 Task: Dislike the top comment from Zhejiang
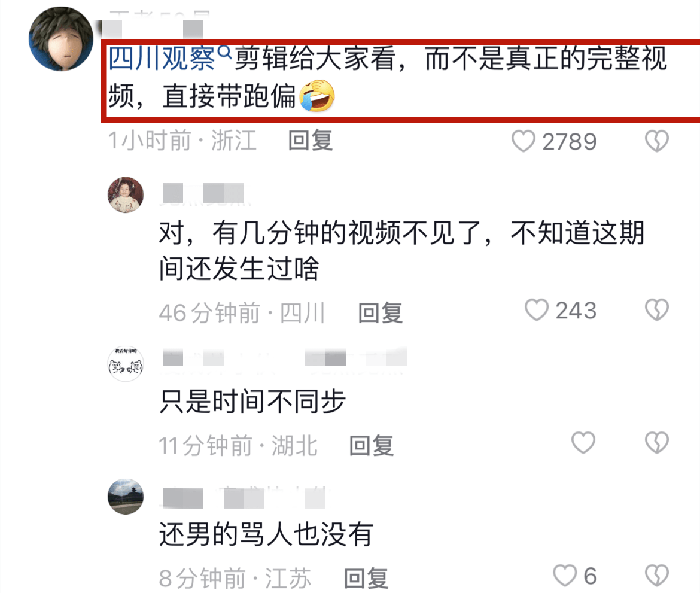point(657,141)
